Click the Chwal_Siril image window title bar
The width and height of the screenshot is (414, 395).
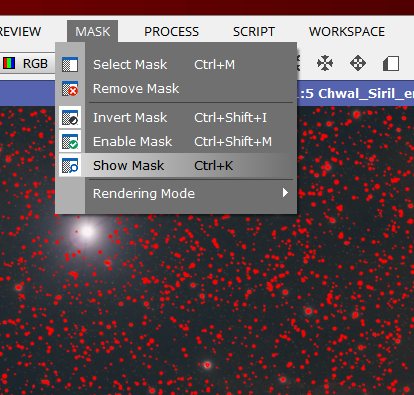355,93
